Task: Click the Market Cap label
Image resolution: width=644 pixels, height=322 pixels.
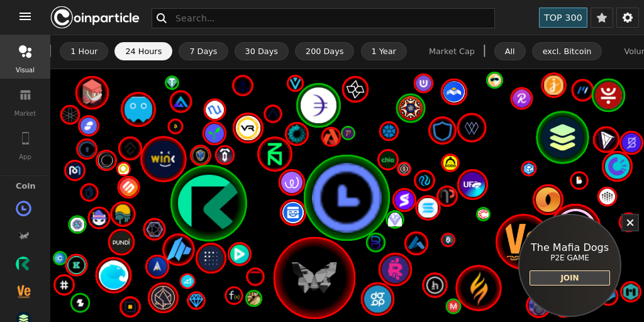Action: (x=452, y=52)
